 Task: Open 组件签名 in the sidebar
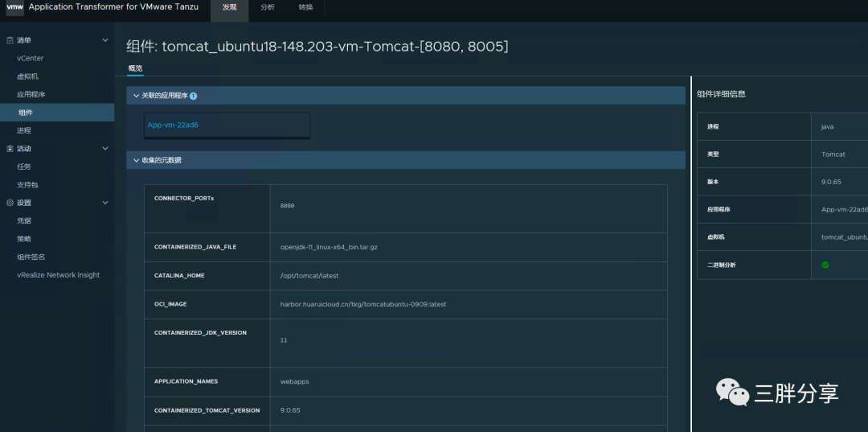point(31,257)
